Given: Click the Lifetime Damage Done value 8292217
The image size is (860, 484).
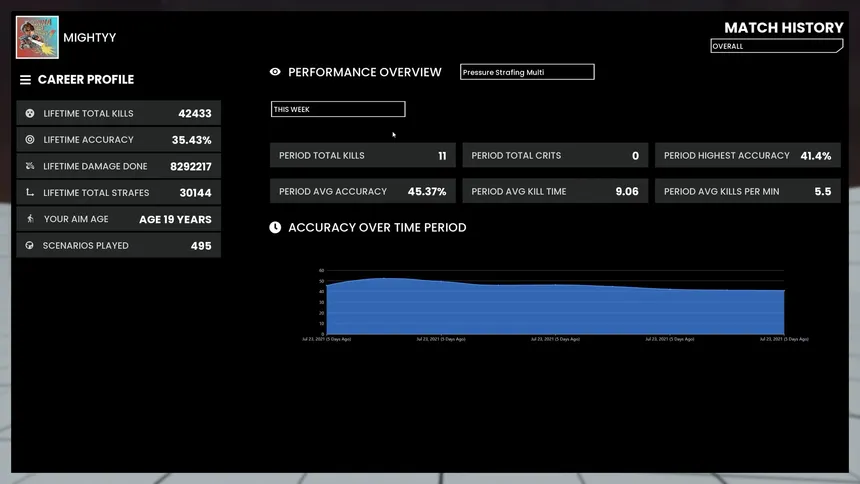Looking at the screenshot, I should [191, 166].
